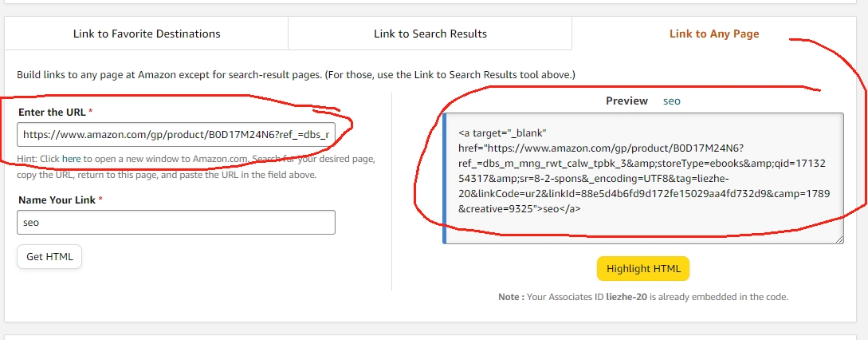
Task: Click the resize grip of the code box
Action: [839, 239]
